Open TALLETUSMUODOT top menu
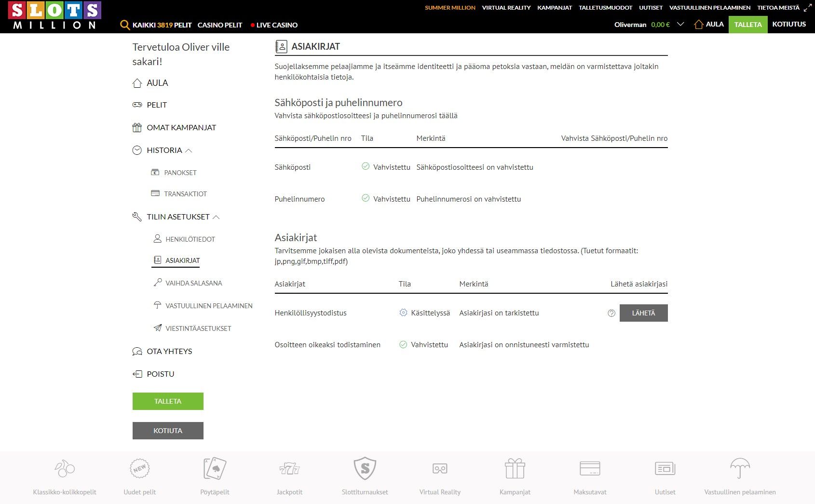The height and width of the screenshot is (504, 815). tap(606, 8)
